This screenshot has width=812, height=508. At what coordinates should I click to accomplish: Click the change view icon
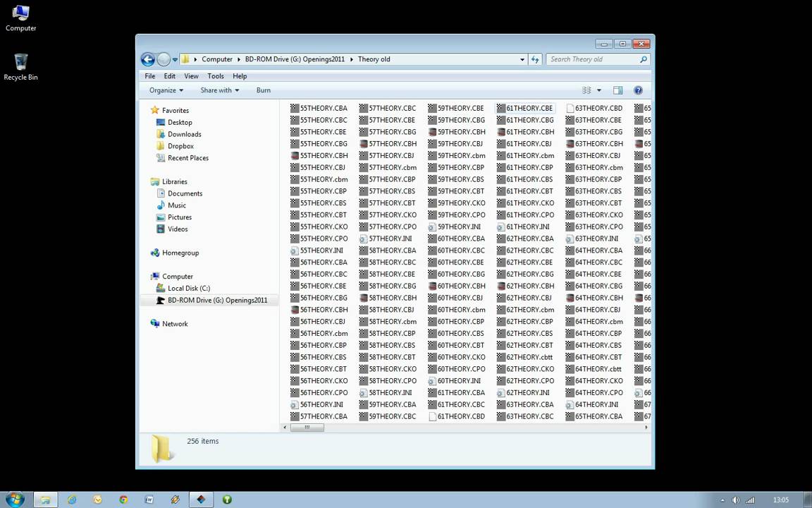586,90
